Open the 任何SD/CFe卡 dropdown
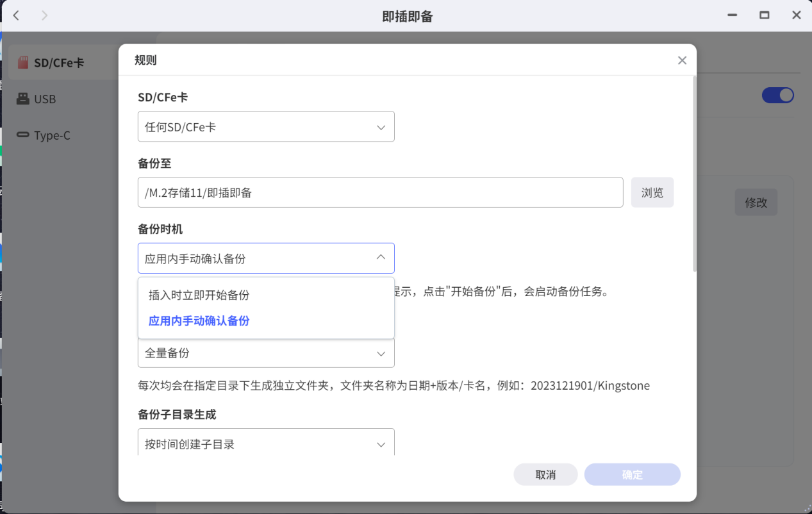Screen dimensions: 812x514 click(266, 127)
